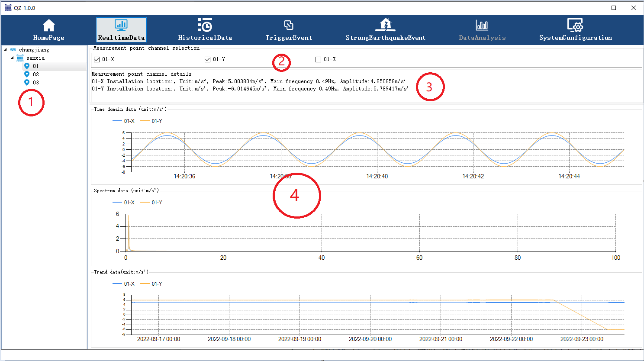Click the sanxia dam icon

click(20, 58)
